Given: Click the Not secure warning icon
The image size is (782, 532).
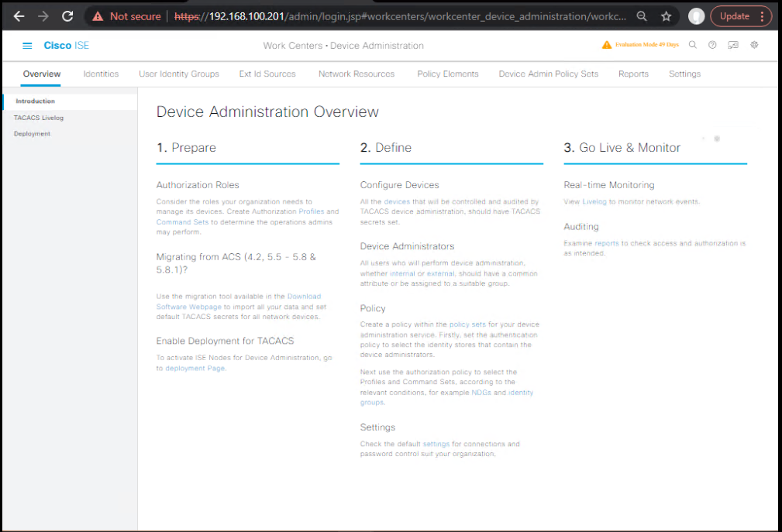Looking at the screenshot, I should pyautogui.click(x=98, y=16).
